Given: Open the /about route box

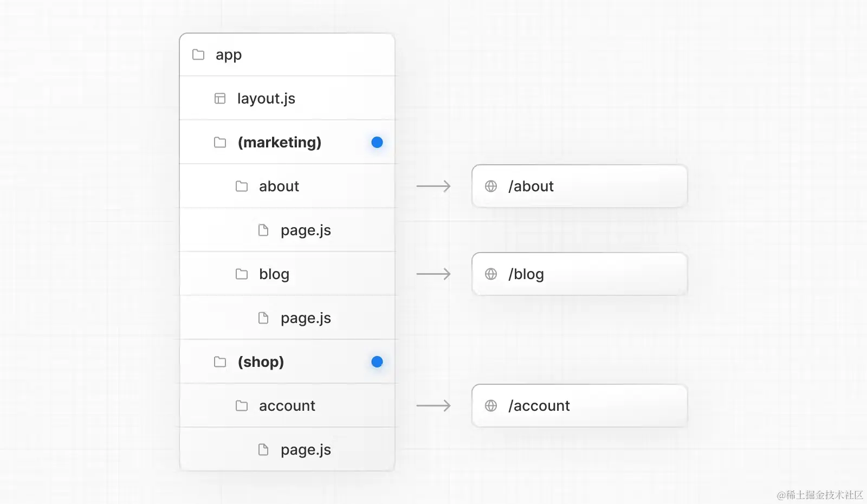Looking at the screenshot, I should click(x=580, y=186).
